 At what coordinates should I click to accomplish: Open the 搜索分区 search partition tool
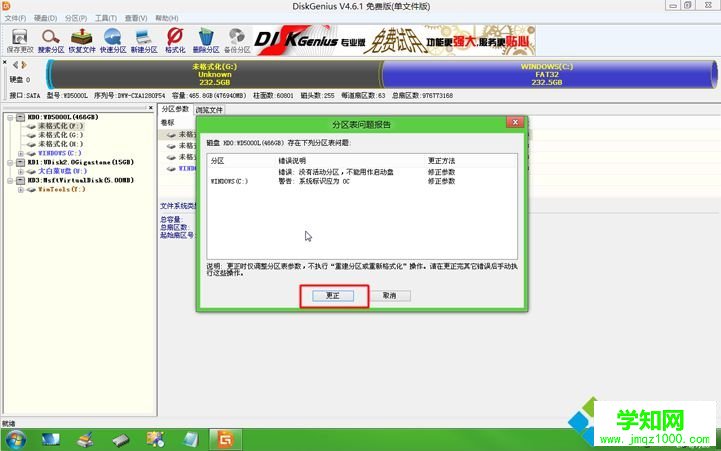click(51, 40)
